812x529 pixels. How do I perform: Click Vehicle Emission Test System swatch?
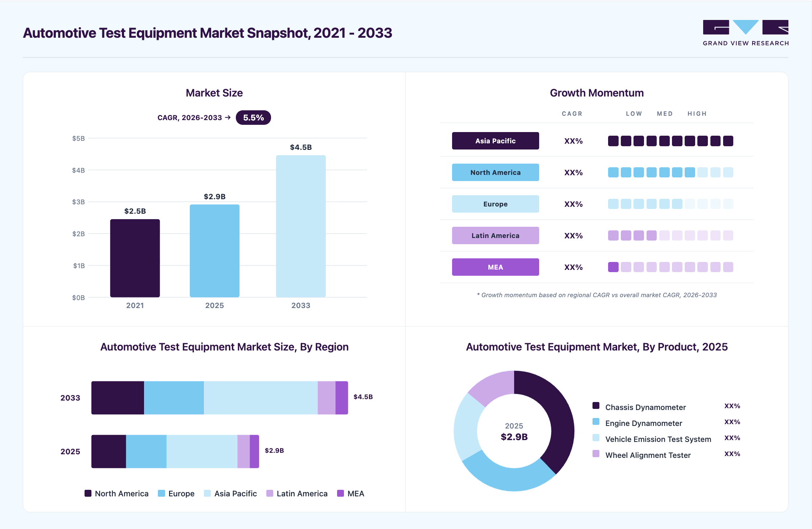[x=596, y=437]
